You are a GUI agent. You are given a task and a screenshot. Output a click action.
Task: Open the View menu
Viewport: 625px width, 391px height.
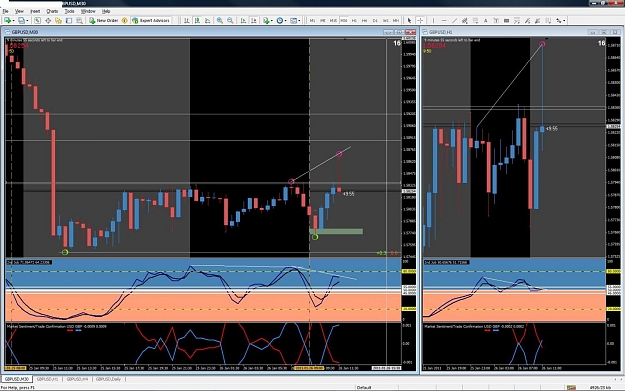click(x=19, y=11)
